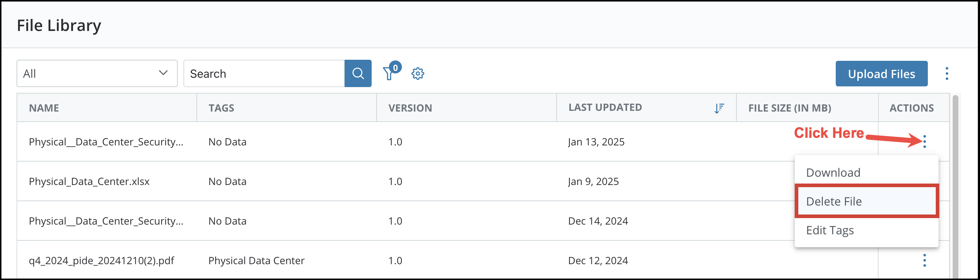Click the search magnifier icon
This screenshot has height=280, width=980.
tap(358, 73)
